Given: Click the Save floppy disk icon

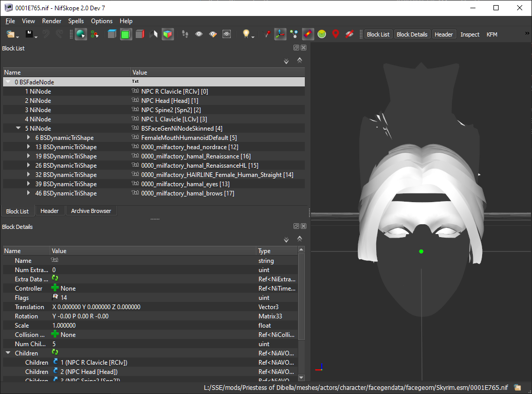Looking at the screenshot, I should pos(29,34).
